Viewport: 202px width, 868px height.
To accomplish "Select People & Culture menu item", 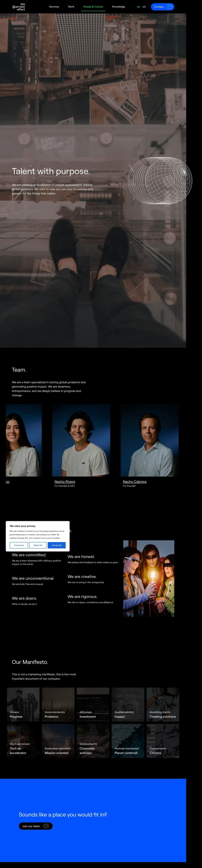I will tap(93, 7).
